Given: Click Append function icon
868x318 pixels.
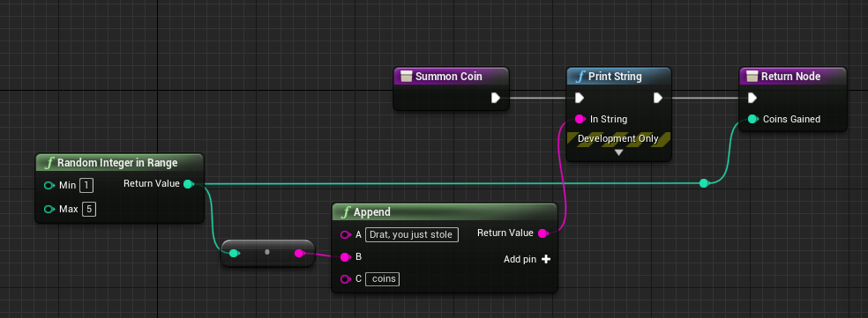Looking at the screenshot, I should tap(347, 211).
